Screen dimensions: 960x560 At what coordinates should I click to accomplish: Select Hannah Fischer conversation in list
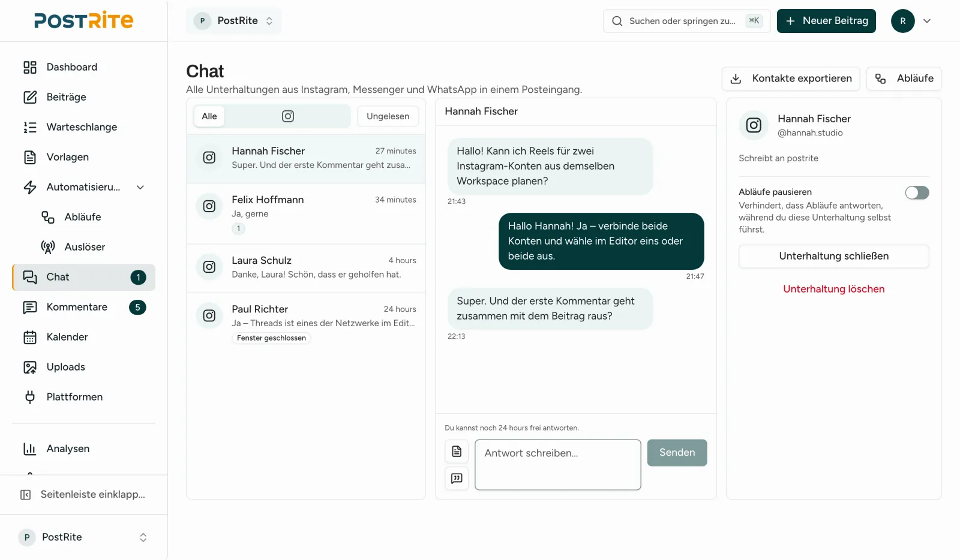tap(306, 159)
